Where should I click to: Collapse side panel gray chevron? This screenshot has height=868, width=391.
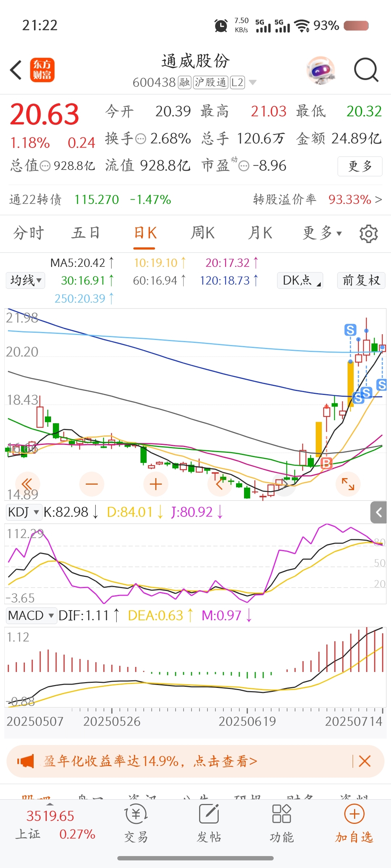point(379,512)
